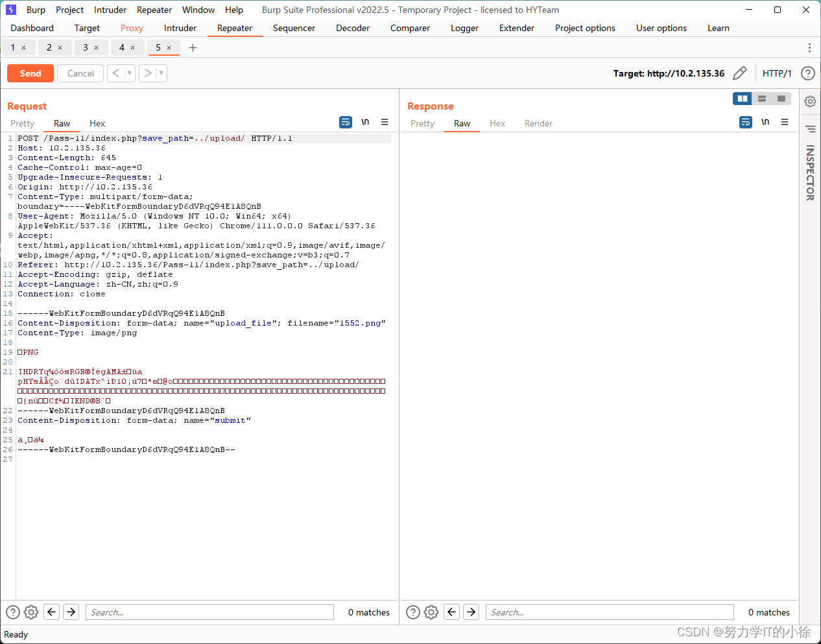
Task: Open the Intruder menu in menu bar
Action: [110, 10]
